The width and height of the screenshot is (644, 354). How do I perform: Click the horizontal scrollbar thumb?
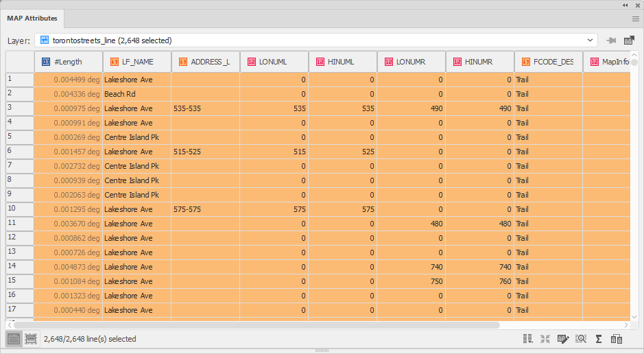[x=257, y=324]
